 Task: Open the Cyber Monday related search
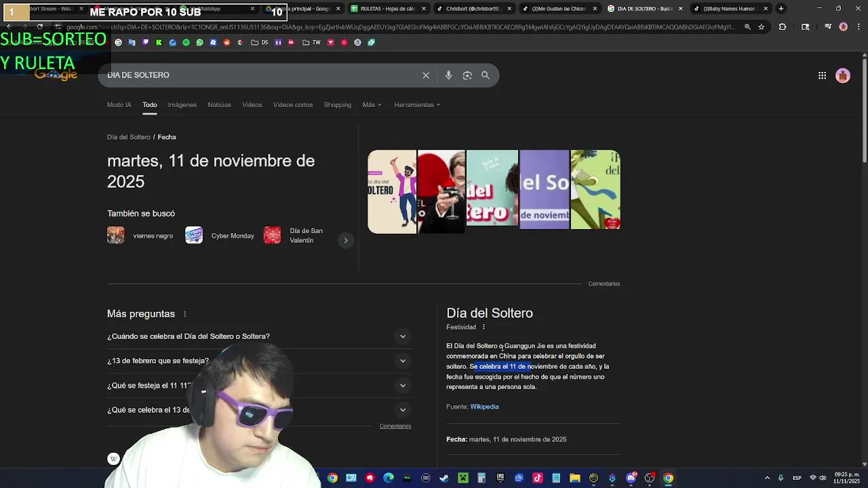pyautogui.click(x=220, y=236)
